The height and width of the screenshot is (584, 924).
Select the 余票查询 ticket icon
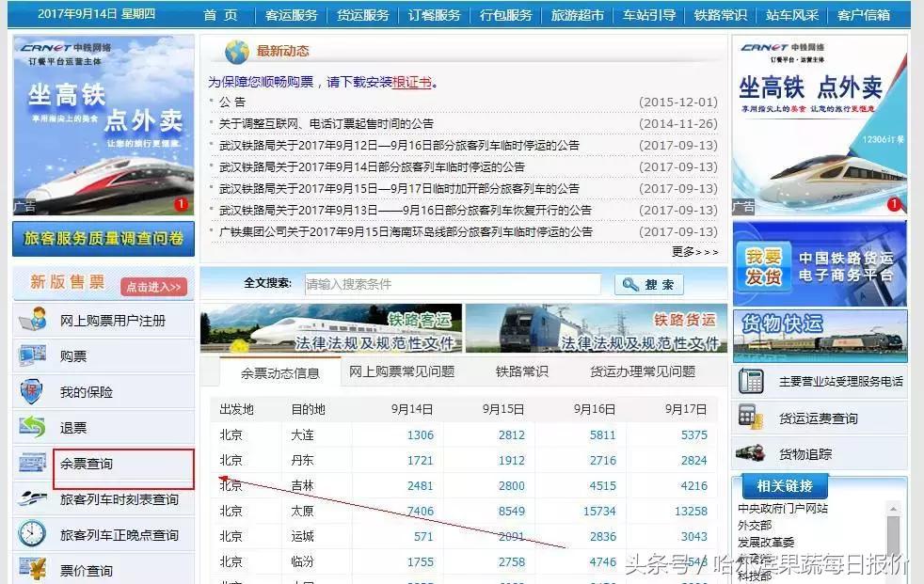click(x=33, y=461)
